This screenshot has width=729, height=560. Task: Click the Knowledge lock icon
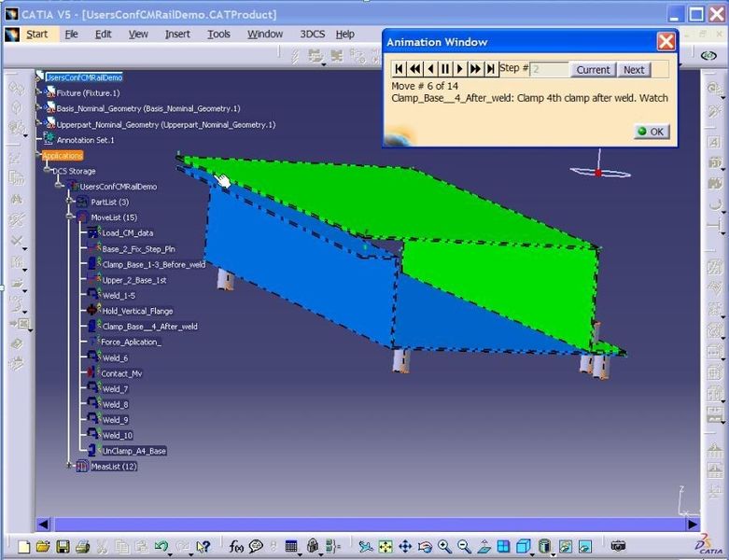313,547
